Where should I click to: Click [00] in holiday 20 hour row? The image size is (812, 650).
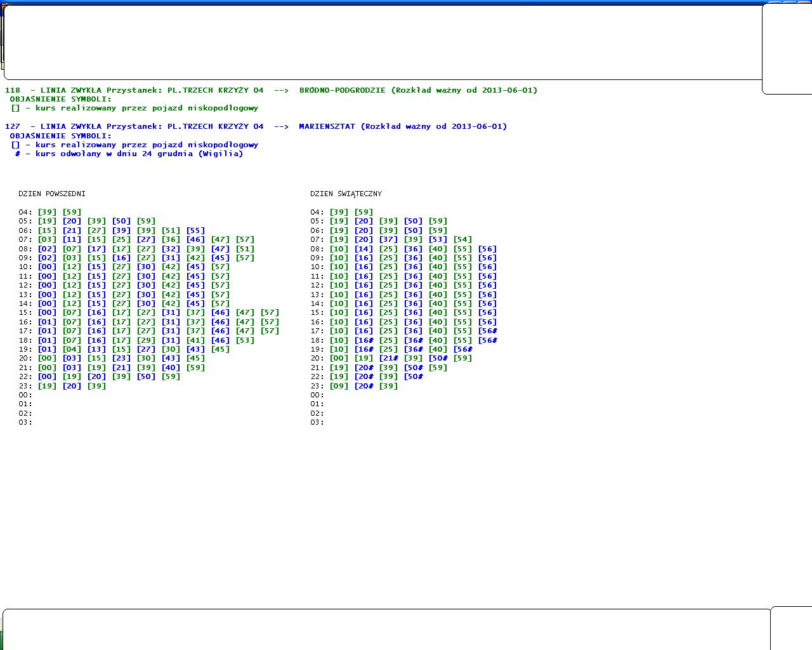[x=339, y=359]
